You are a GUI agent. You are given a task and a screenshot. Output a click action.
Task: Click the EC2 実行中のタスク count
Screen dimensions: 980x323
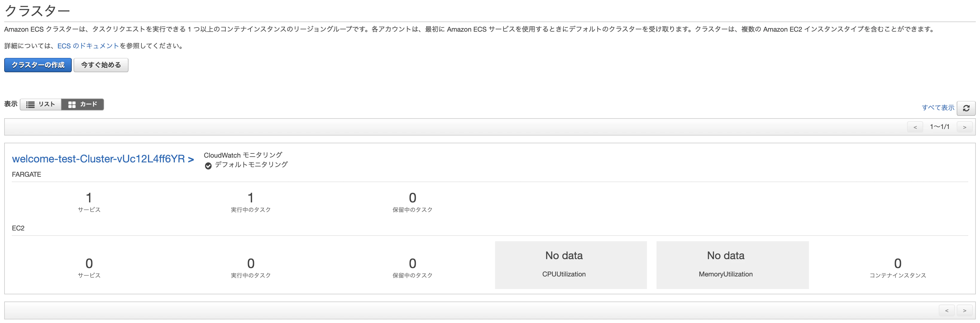tap(251, 263)
